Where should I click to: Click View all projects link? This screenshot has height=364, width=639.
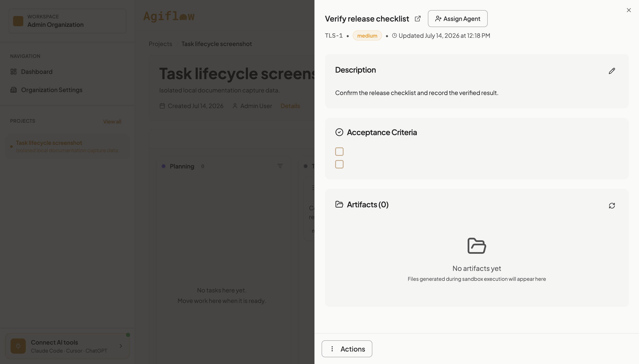(112, 121)
